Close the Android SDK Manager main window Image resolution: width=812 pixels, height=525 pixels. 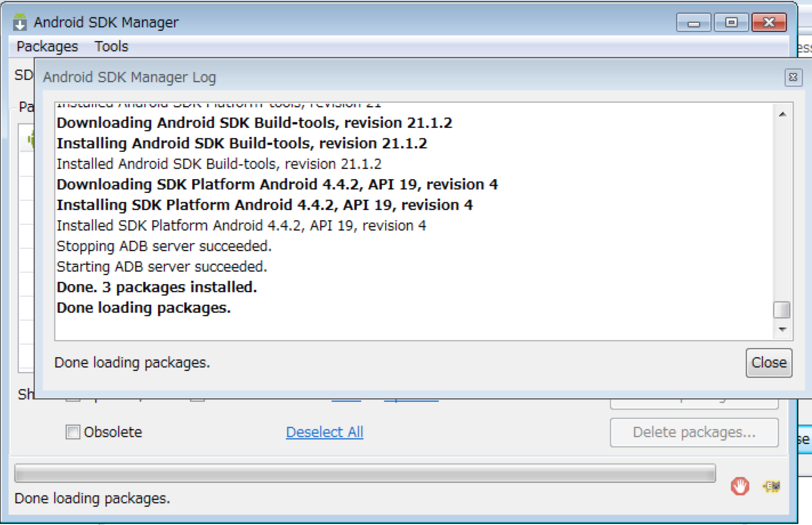(x=769, y=23)
